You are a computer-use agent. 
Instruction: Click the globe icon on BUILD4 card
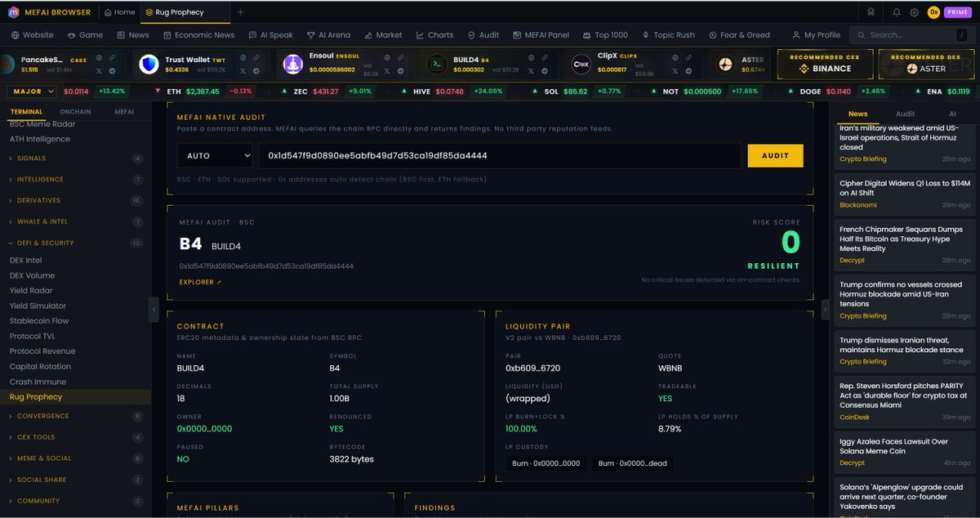click(531, 58)
